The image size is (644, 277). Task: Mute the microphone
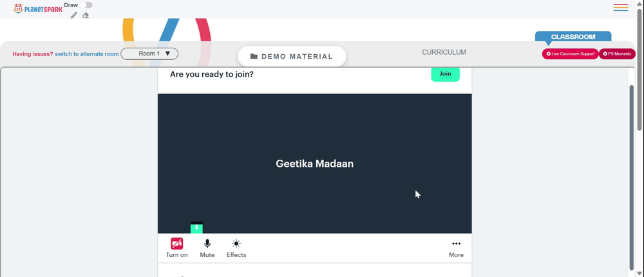click(207, 248)
